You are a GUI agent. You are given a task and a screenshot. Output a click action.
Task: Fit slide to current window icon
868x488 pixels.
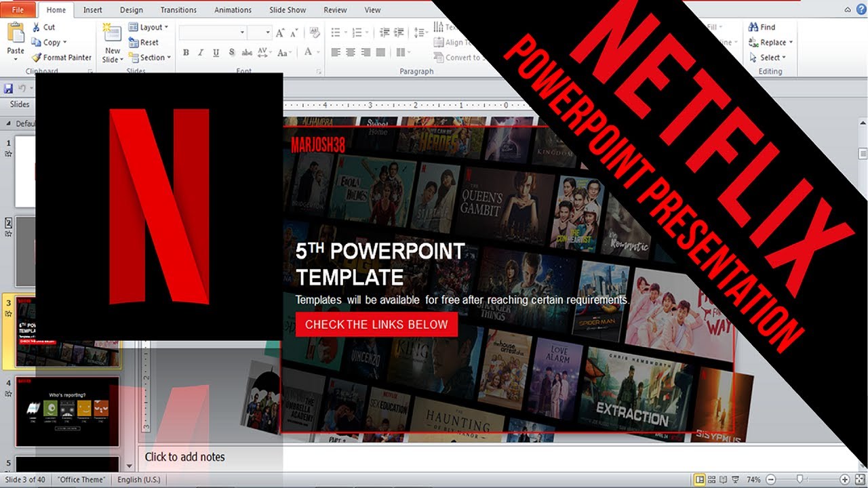(x=860, y=480)
